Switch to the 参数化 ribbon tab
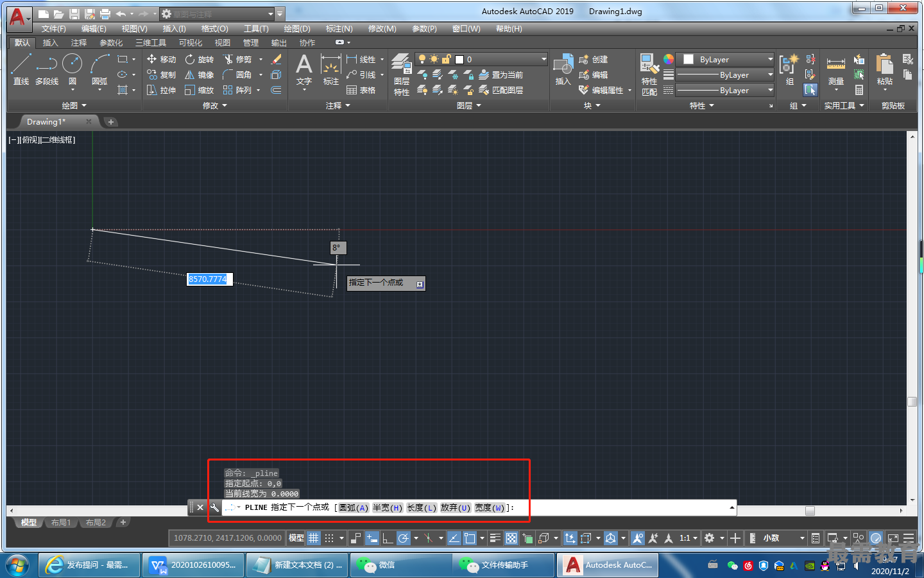 [x=111, y=43]
